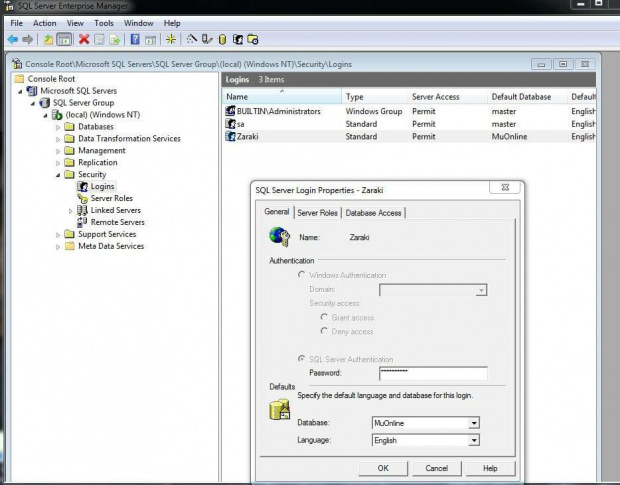Open the Language dropdown
620x485 pixels.
474,440
